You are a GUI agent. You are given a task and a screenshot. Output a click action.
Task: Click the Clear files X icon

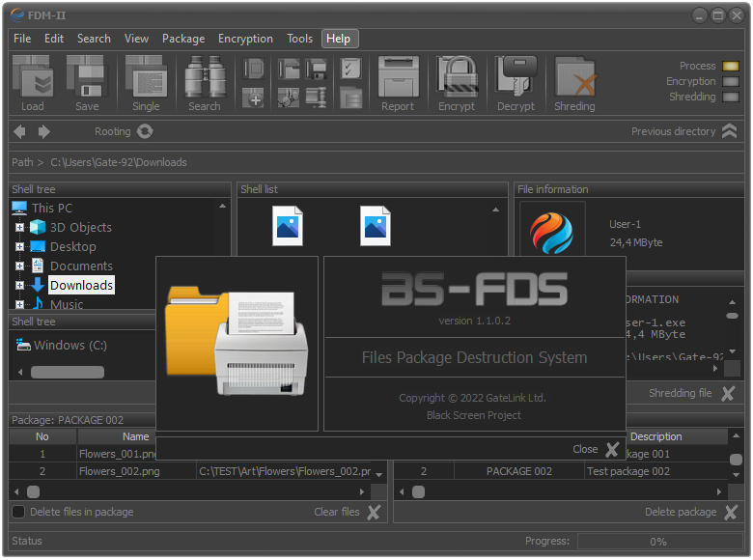[374, 513]
